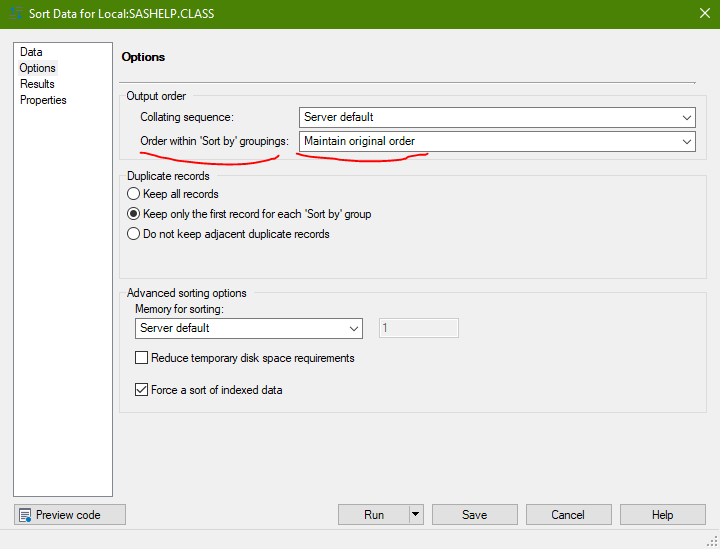Uncheck Force a sort of indexed data
Viewport: 720px width, 549px height.
coord(141,390)
